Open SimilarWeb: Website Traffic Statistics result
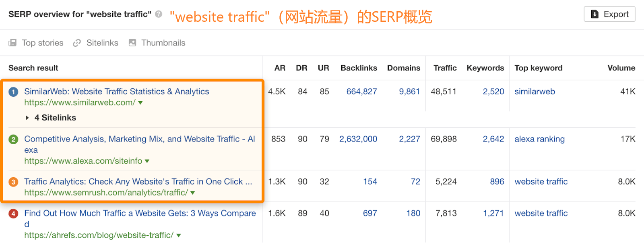The image size is (644, 243). [117, 91]
